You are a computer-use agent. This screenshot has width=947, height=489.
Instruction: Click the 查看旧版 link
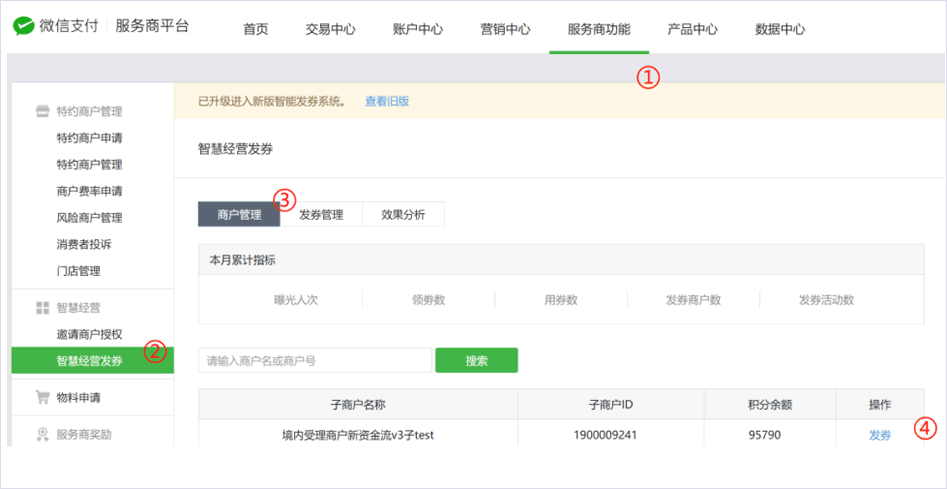387,101
